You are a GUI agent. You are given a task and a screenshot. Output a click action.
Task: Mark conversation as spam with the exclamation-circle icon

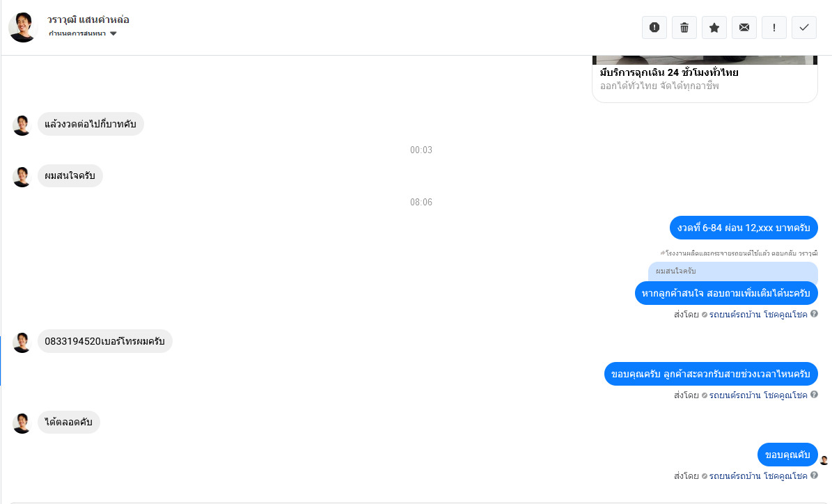pos(654,28)
